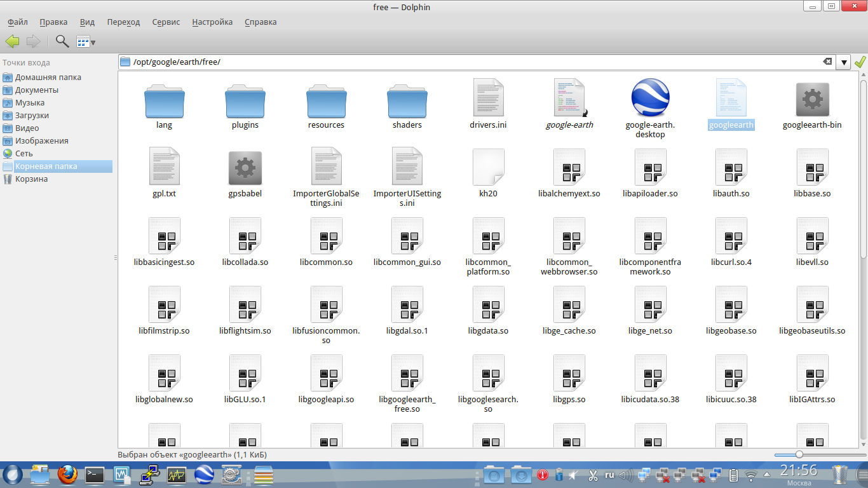Go to Загрузки in places panel
Screen dimensions: 868x488
point(32,116)
